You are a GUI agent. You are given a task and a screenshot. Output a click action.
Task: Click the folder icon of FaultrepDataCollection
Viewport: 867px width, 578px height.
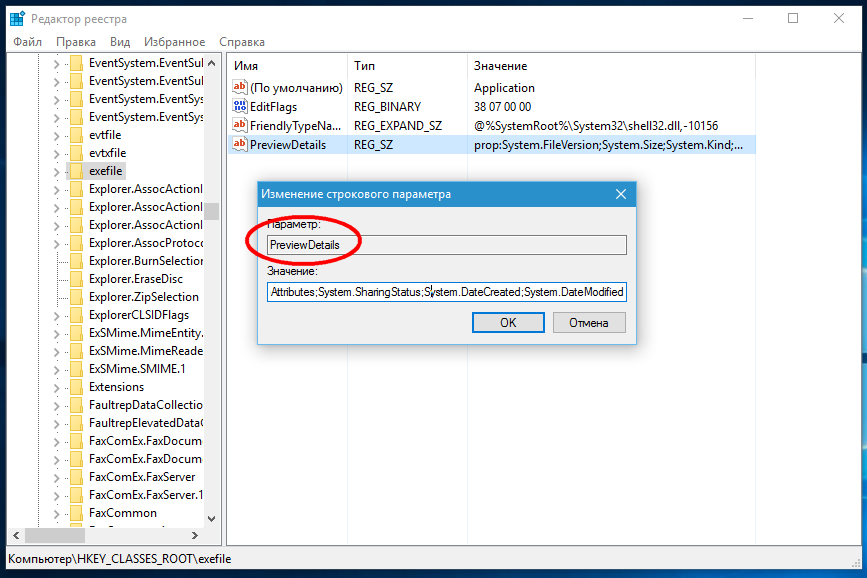77,405
